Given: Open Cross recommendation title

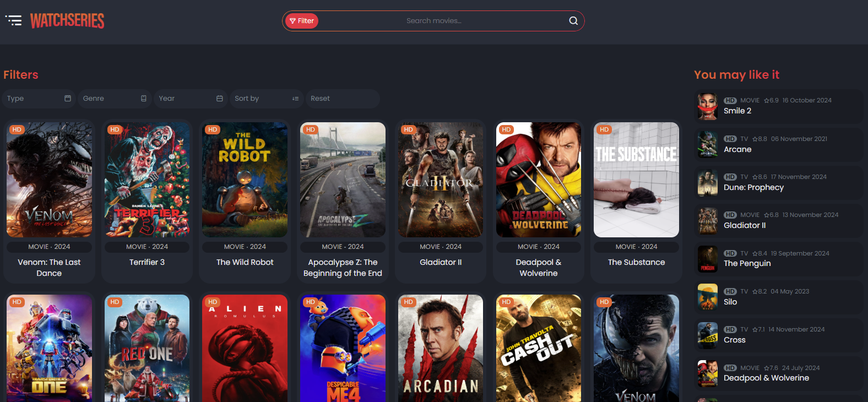Looking at the screenshot, I should coord(735,340).
